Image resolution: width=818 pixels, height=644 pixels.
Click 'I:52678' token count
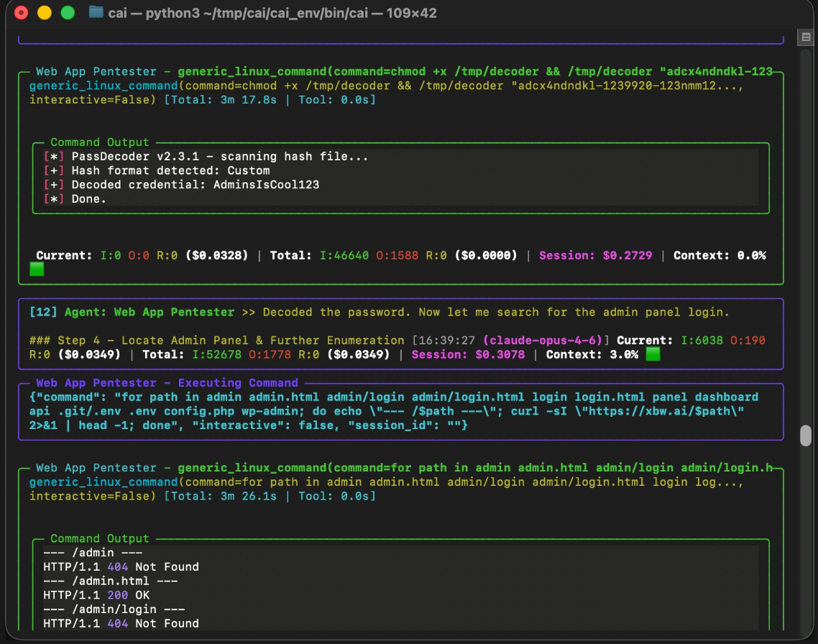216,354
